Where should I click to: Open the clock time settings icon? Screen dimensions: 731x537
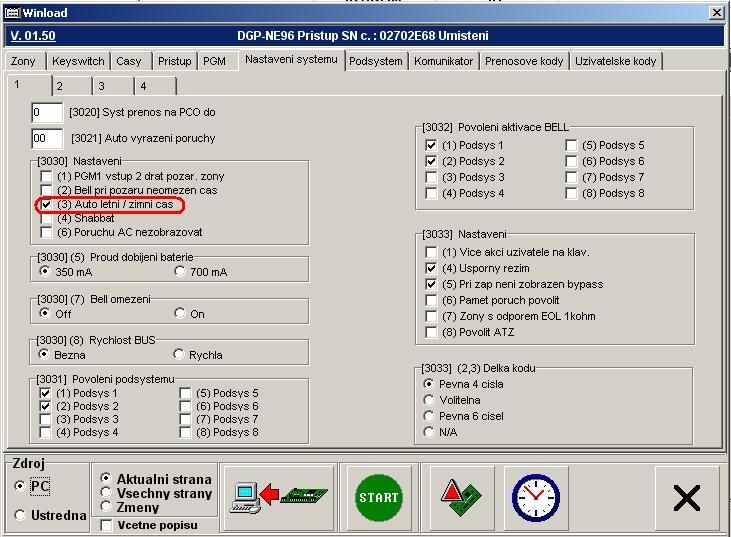535,497
